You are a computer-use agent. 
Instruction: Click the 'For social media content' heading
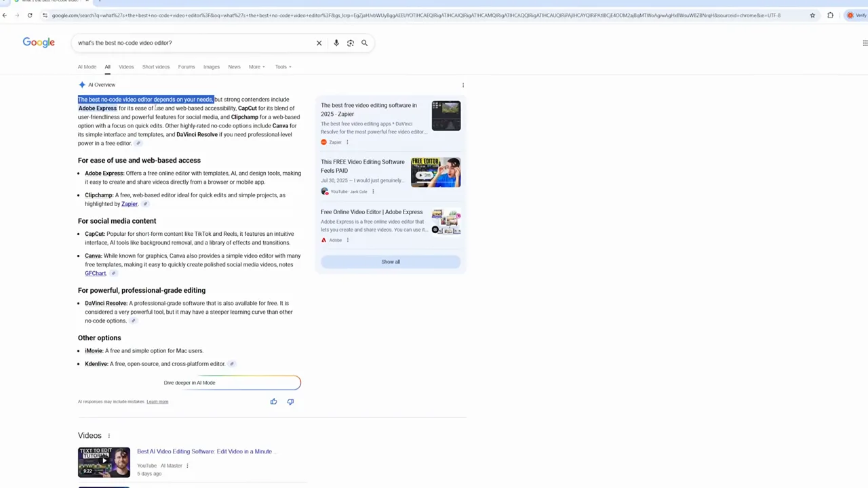pyautogui.click(x=117, y=221)
